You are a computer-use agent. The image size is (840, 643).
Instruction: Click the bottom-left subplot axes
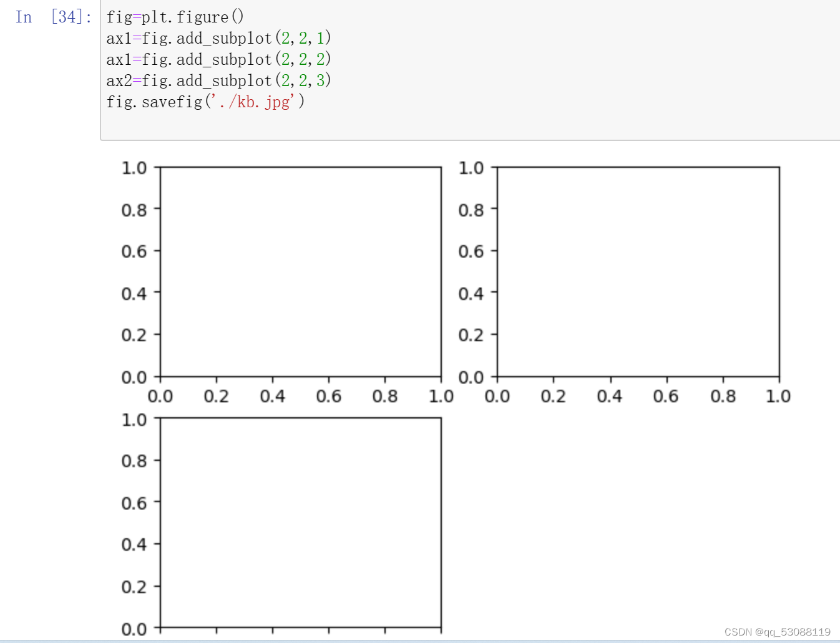coord(301,523)
